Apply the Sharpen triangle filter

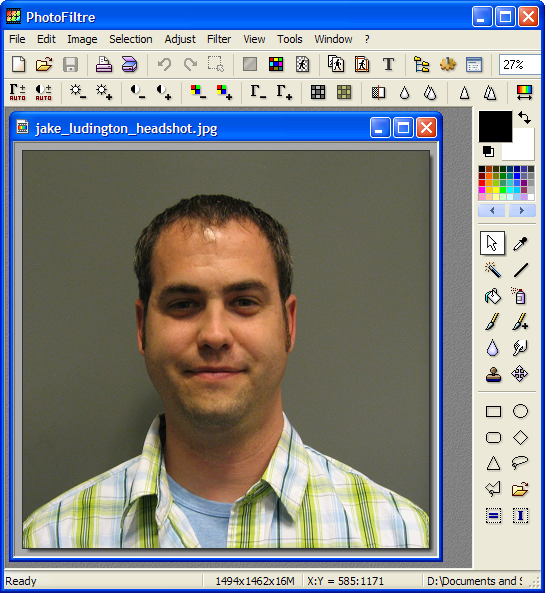pos(464,92)
